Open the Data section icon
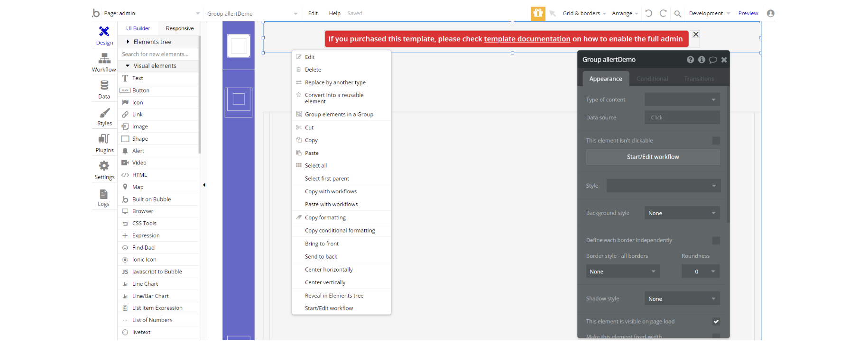Viewport: 868px width, 344px height. [x=104, y=90]
